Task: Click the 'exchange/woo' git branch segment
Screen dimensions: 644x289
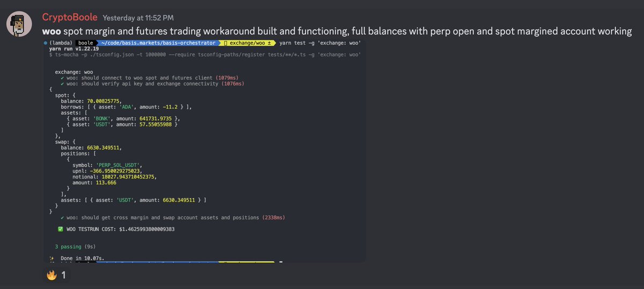Action: point(248,42)
